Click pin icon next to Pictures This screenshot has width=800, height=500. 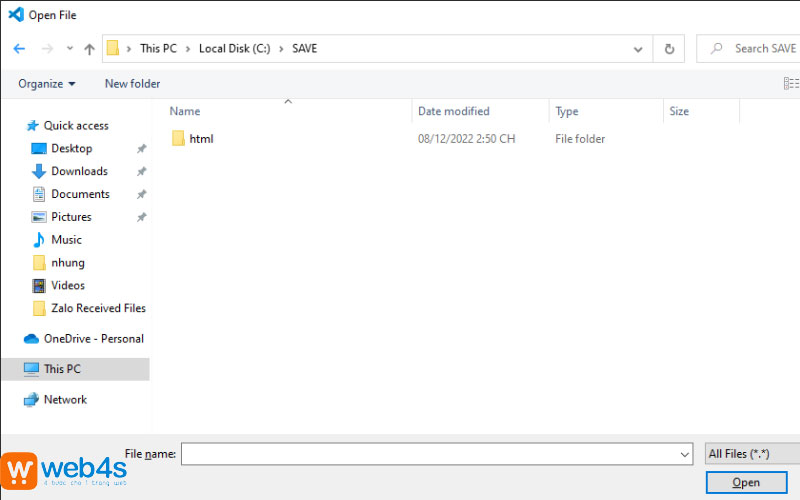tap(141, 217)
